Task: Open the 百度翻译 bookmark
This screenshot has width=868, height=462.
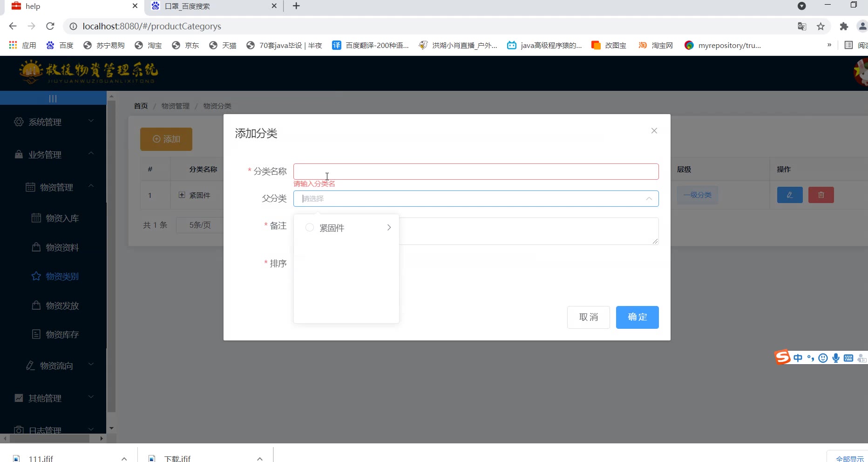Action: coord(371,45)
